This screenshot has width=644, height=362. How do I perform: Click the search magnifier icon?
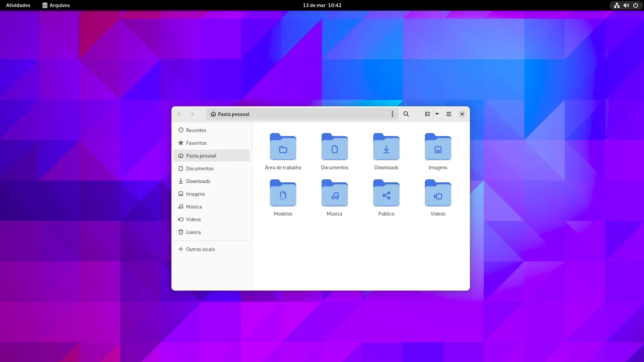406,114
